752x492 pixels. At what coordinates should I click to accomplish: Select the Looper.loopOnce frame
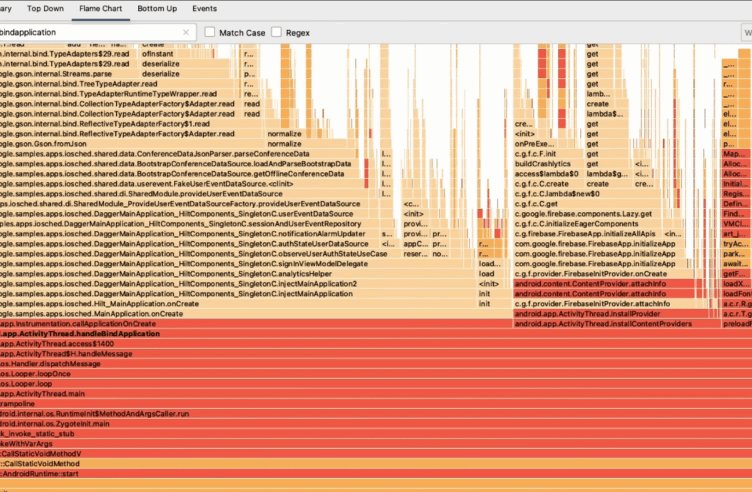[x=376, y=374]
